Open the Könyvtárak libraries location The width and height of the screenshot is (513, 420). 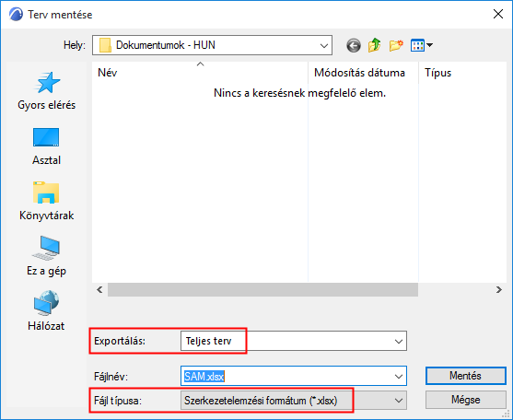46,202
